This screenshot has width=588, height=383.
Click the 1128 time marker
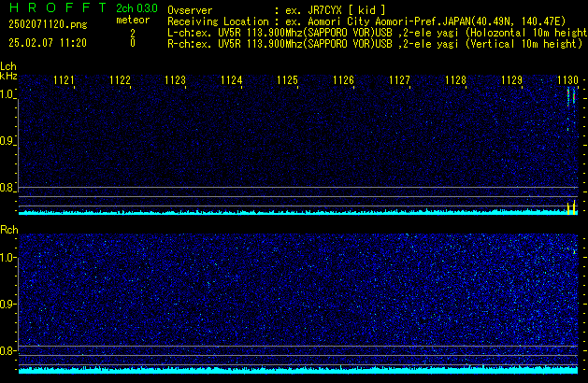(x=455, y=80)
